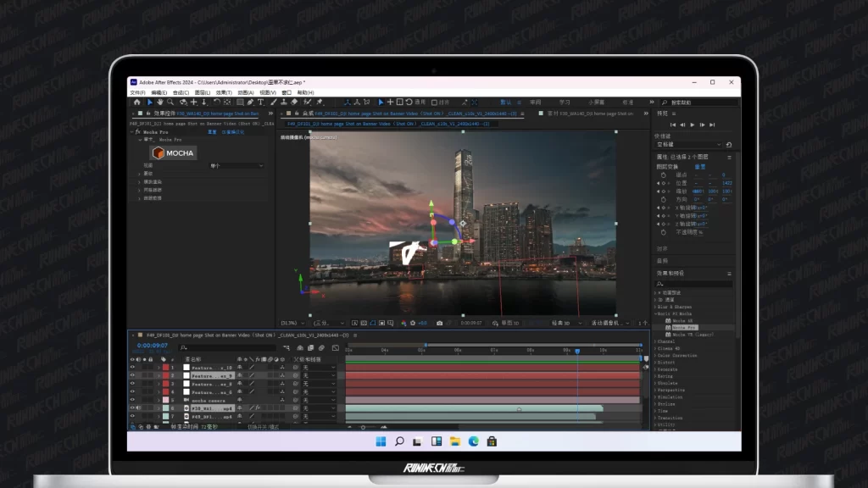Select the Hand tool in toolbar

(160, 102)
